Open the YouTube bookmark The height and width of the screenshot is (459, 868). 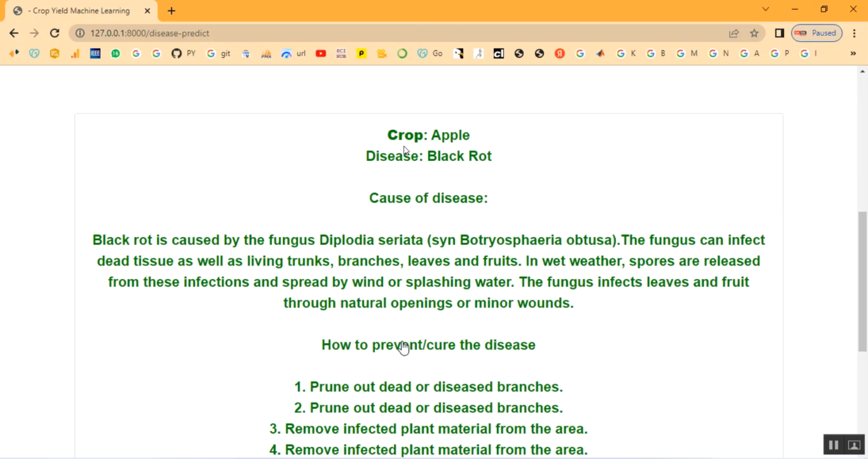click(x=321, y=53)
